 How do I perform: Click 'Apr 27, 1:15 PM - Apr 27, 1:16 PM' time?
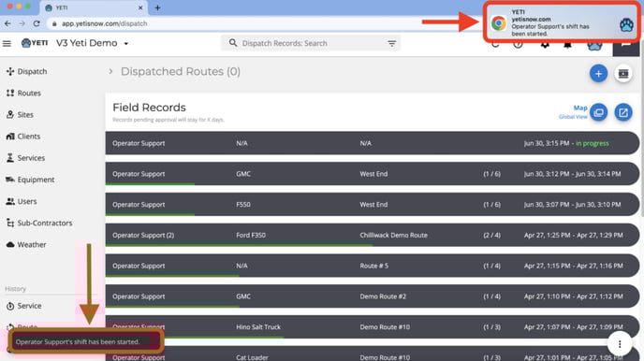click(574, 266)
